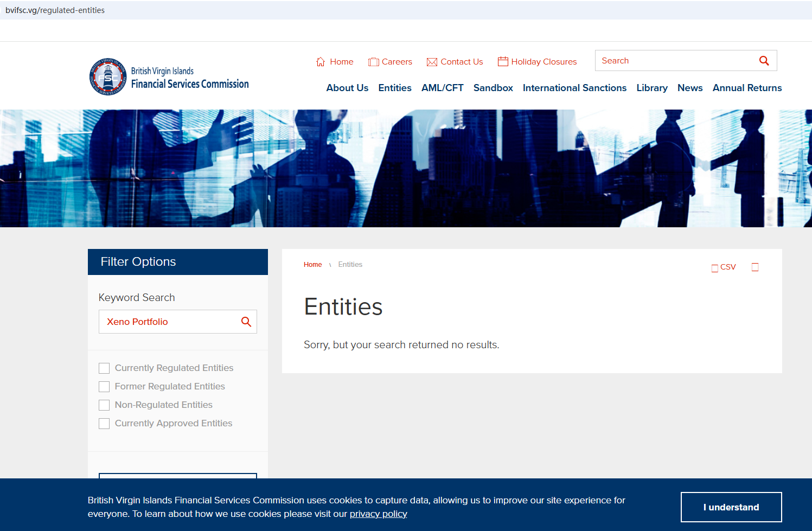Download results using the CSV icon
The height and width of the screenshot is (531, 812).
point(715,268)
